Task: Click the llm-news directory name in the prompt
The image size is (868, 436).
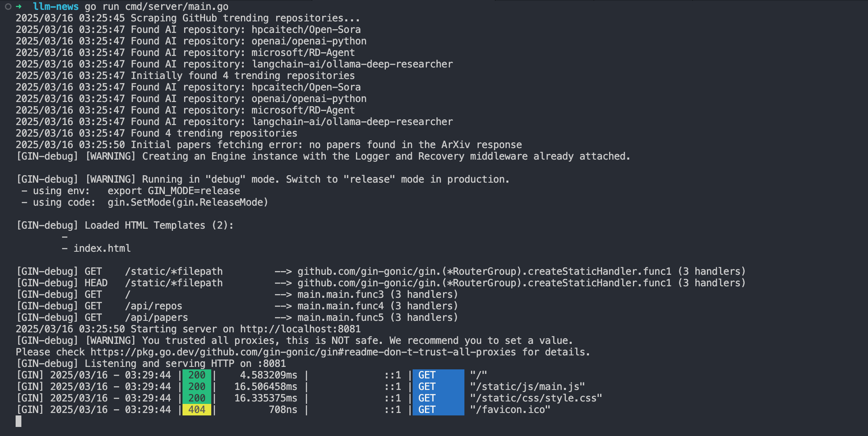Action: coord(55,7)
